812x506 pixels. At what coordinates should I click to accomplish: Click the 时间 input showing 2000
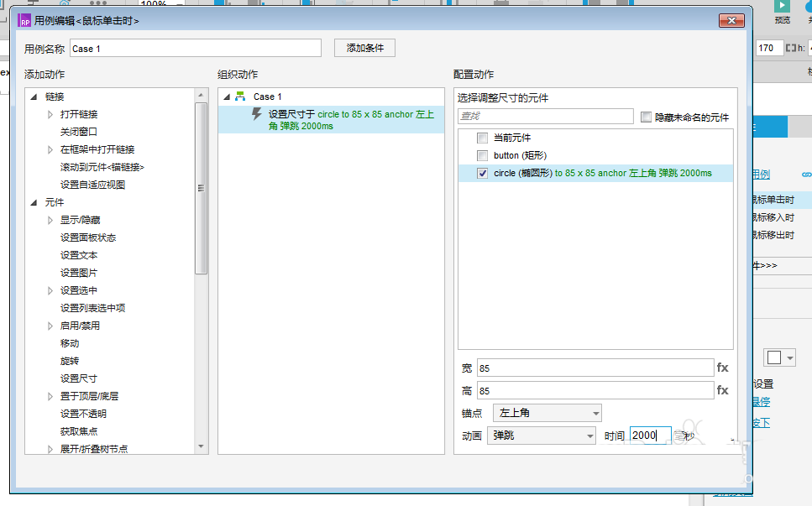point(651,436)
